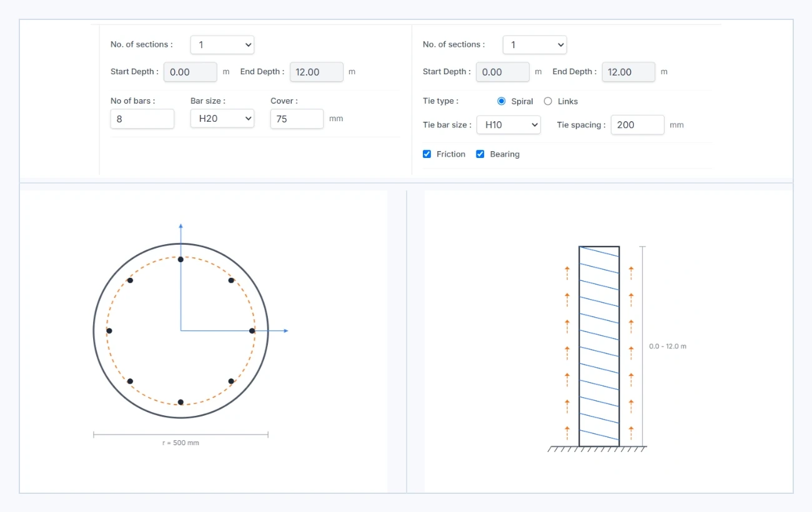Click the '0.0 - 12.0 m' depth label
The image size is (812, 512).
click(668, 346)
